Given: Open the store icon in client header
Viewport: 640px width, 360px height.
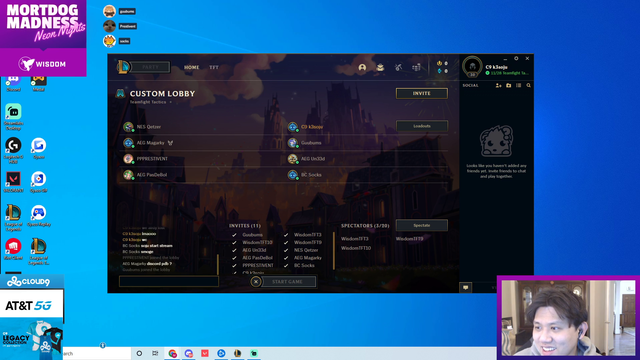Looking at the screenshot, I should (x=416, y=67).
